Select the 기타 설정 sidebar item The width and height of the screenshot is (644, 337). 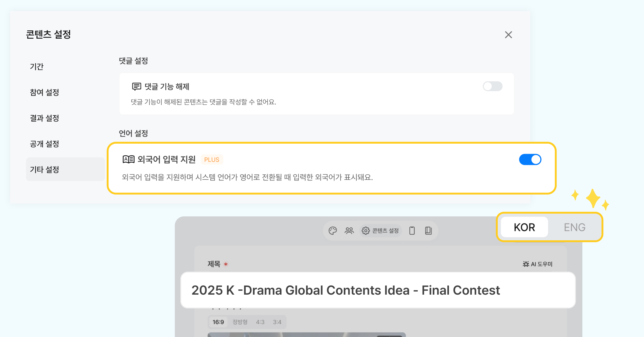pyautogui.click(x=44, y=169)
